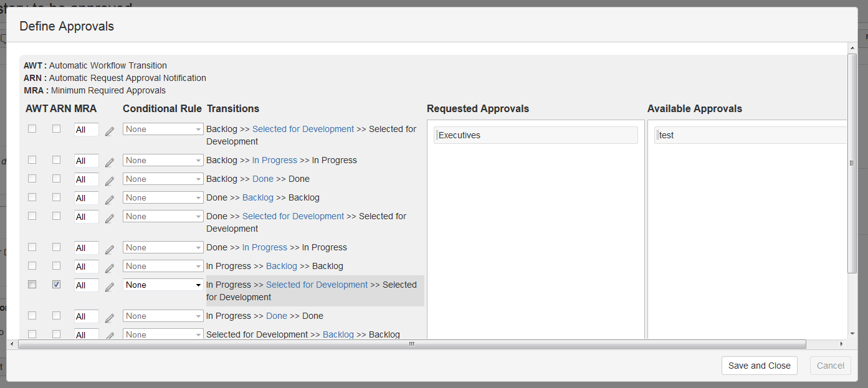
Task: Open Conditional Rule dropdown for Backlog to Done
Action: pos(163,179)
